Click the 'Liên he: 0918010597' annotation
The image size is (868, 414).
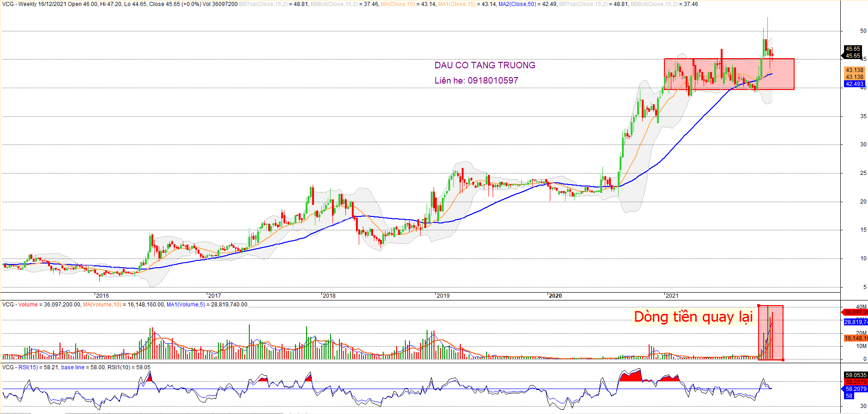(x=476, y=81)
